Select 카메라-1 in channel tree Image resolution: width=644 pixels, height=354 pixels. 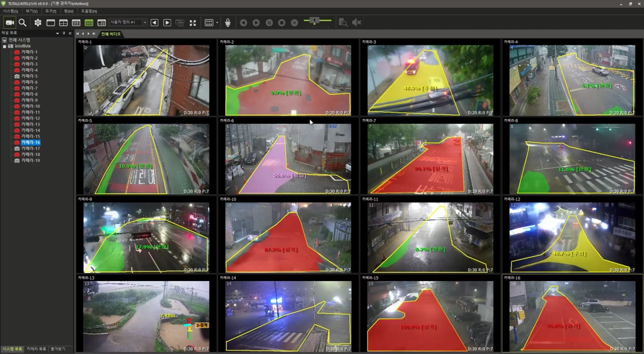[x=29, y=52]
